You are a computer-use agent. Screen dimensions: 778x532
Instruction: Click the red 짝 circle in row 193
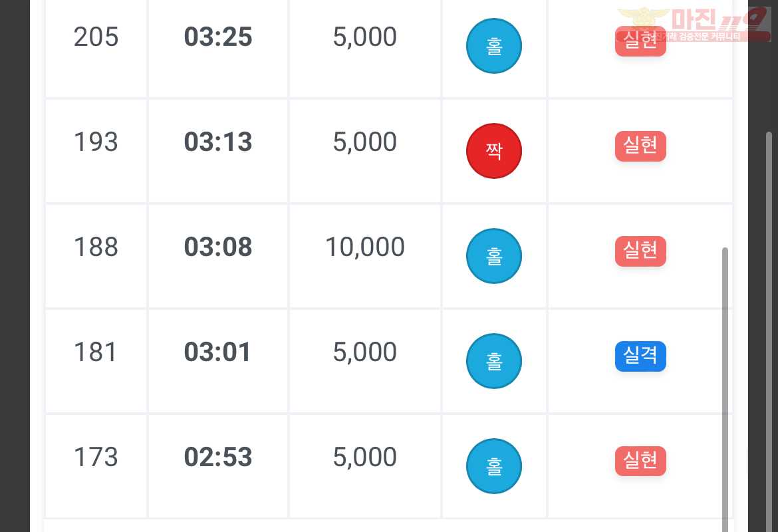[x=493, y=151]
